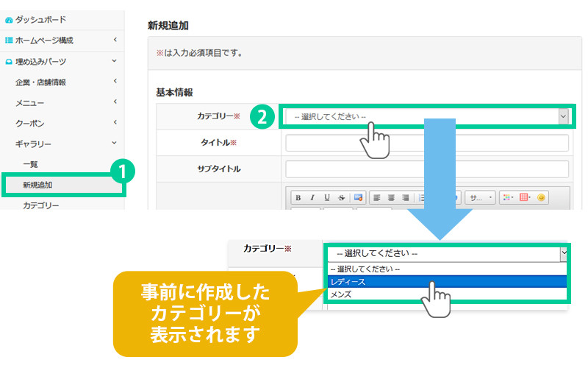The width and height of the screenshot is (588, 368).
Task: Apply Strikethrough formatting
Action: [x=342, y=198]
